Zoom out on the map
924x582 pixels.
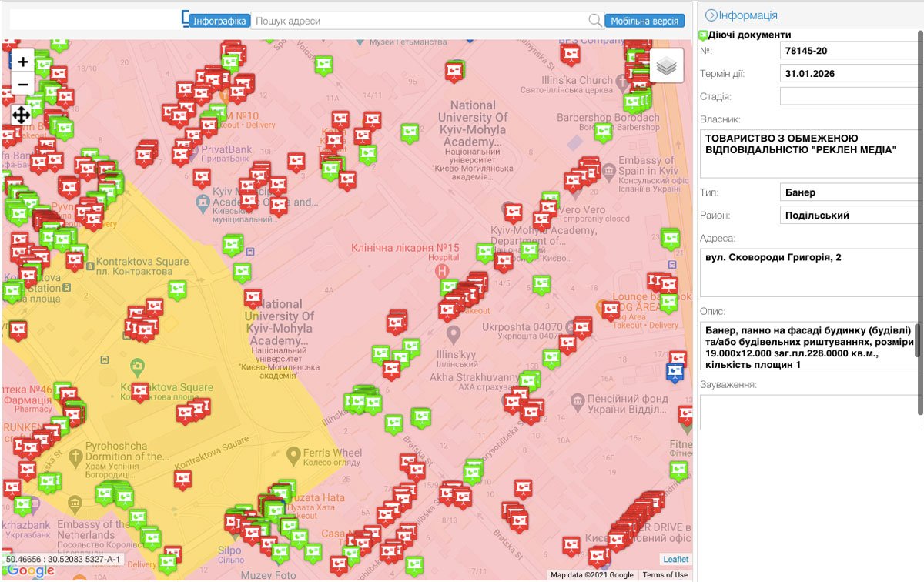[x=22, y=85]
